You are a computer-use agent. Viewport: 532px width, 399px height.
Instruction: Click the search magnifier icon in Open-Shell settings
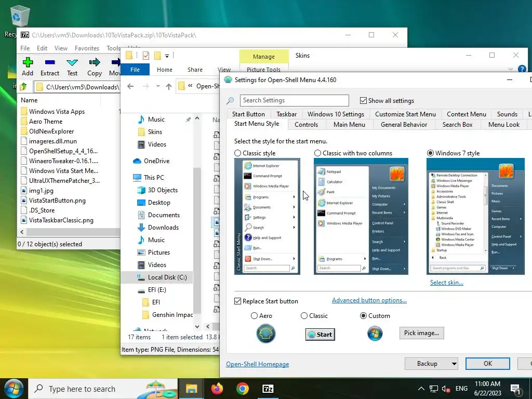pyautogui.click(x=230, y=100)
